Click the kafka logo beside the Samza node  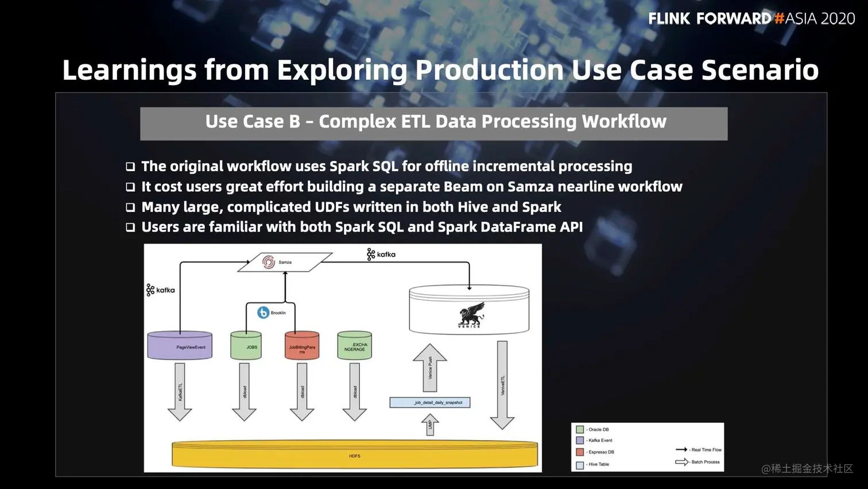point(381,254)
